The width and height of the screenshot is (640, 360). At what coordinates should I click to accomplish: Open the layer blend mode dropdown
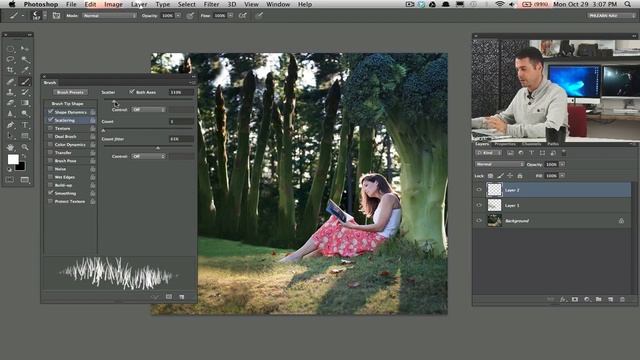coord(500,164)
